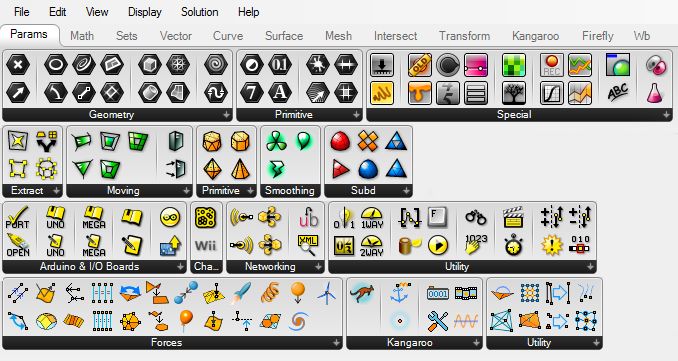Expand the Extract panel with its plus arrow
The image size is (678, 361).
56,191
